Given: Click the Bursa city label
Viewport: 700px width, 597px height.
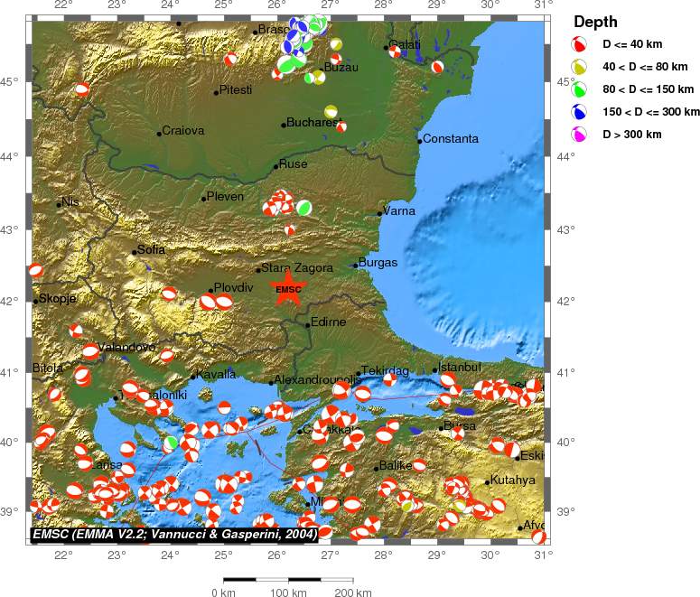Looking at the screenshot, I should tap(460, 425).
